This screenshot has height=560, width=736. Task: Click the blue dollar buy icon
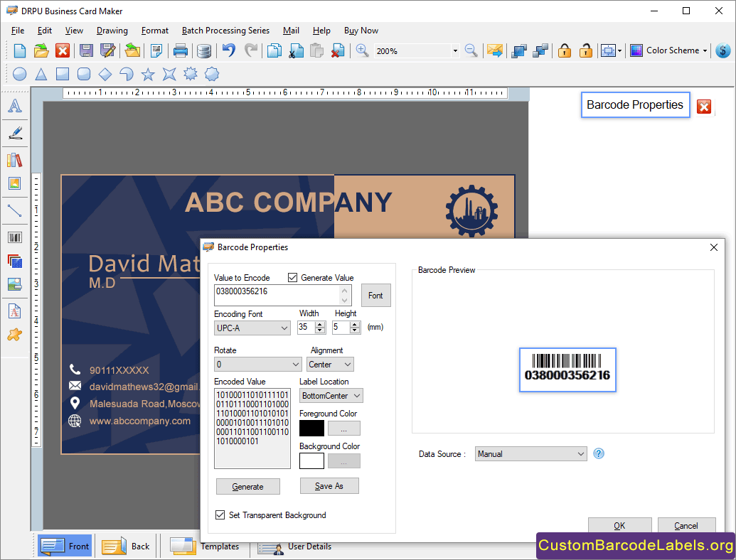(723, 50)
